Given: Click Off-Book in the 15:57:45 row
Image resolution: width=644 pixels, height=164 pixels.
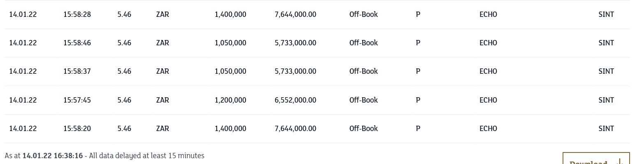Looking at the screenshot, I should [x=364, y=100].
